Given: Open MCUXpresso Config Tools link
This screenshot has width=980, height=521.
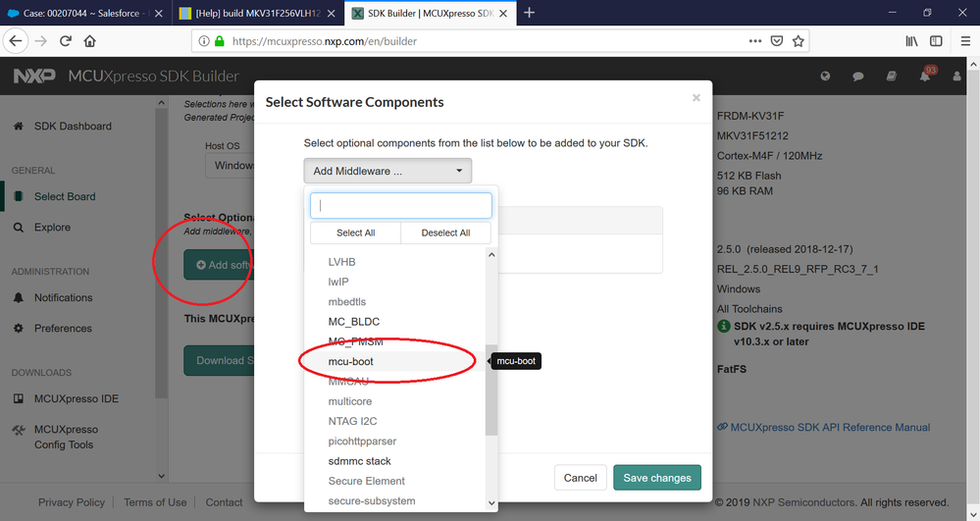Looking at the screenshot, I should (x=66, y=438).
